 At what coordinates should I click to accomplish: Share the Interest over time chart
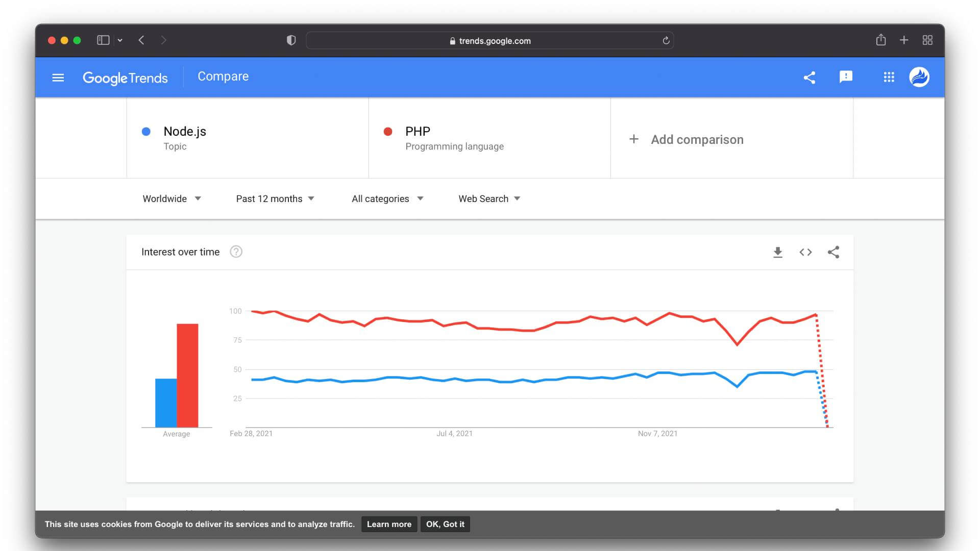[x=834, y=252]
